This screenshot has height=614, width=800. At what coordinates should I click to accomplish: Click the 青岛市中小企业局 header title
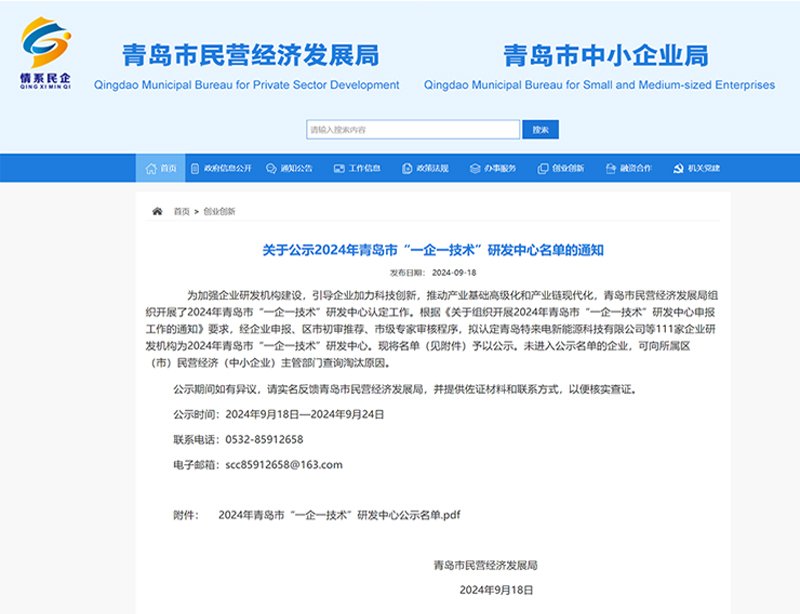606,55
